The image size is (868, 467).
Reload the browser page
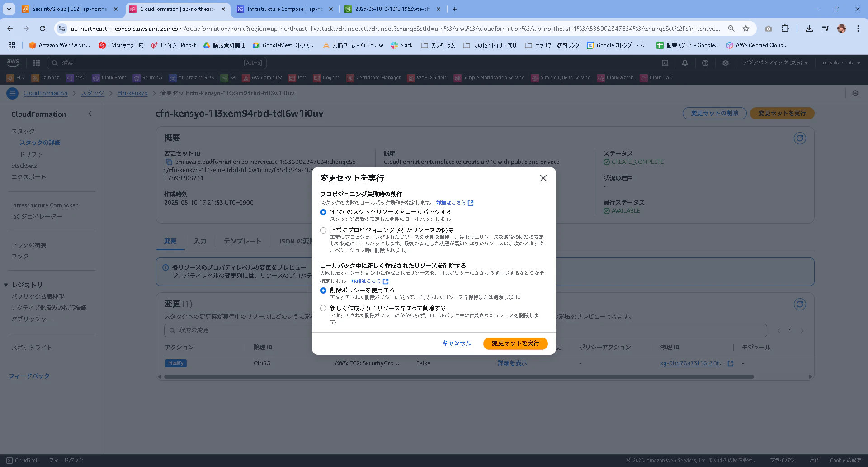coord(42,29)
